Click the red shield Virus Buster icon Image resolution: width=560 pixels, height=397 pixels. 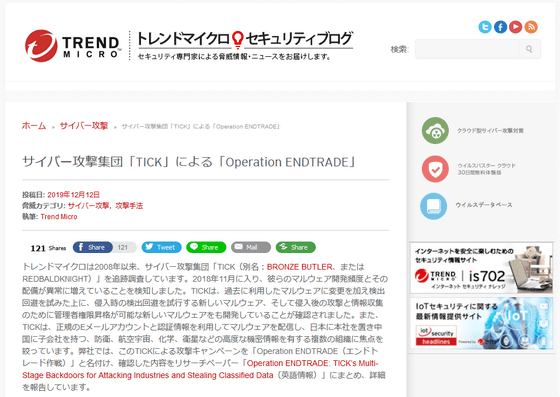[x=435, y=169]
